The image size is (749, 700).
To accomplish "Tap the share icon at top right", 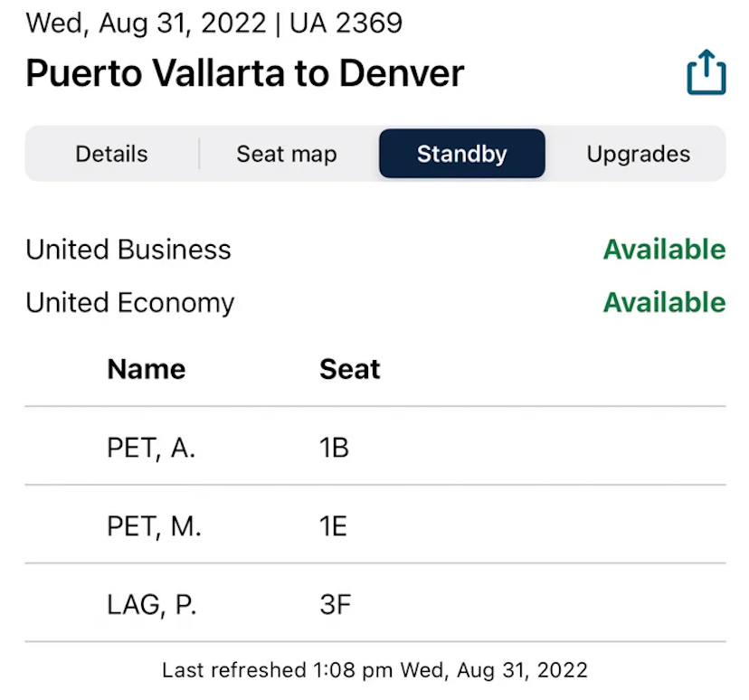I will click(706, 71).
